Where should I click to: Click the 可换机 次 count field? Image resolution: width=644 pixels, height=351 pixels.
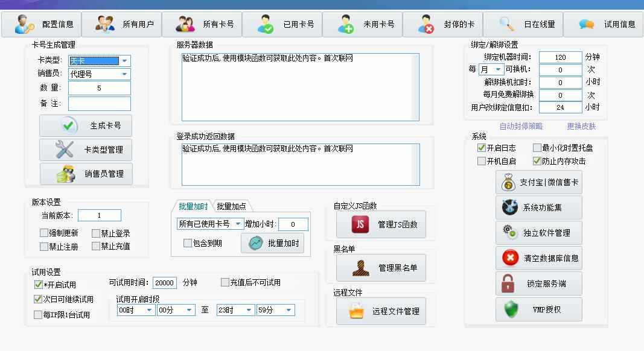tap(561, 70)
